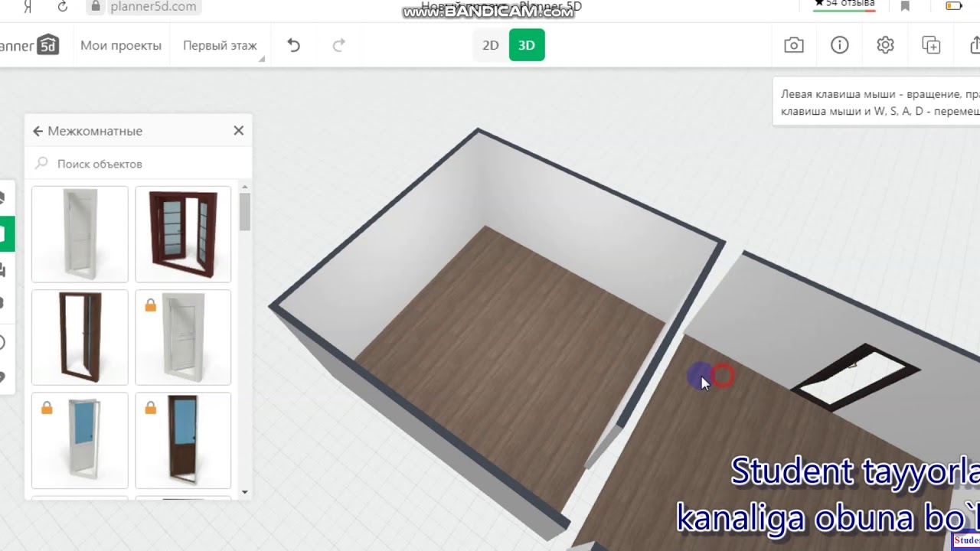
Task: Click the Левая клавиша мыши hint tooltip
Action: pos(877,103)
